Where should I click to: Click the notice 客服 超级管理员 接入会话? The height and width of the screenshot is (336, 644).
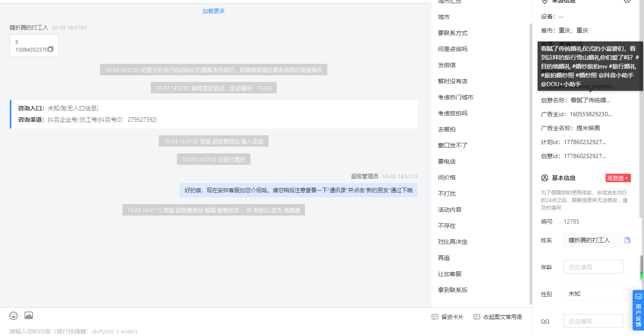[x=214, y=141]
